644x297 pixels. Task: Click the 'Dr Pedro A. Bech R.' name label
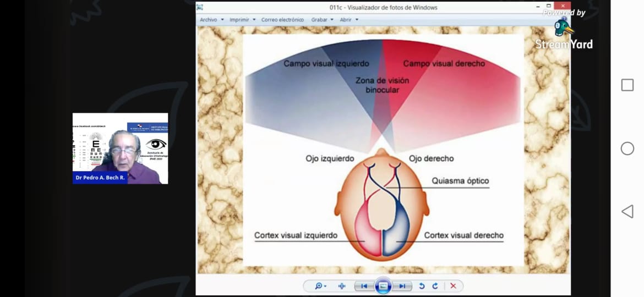click(x=100, y=178)
